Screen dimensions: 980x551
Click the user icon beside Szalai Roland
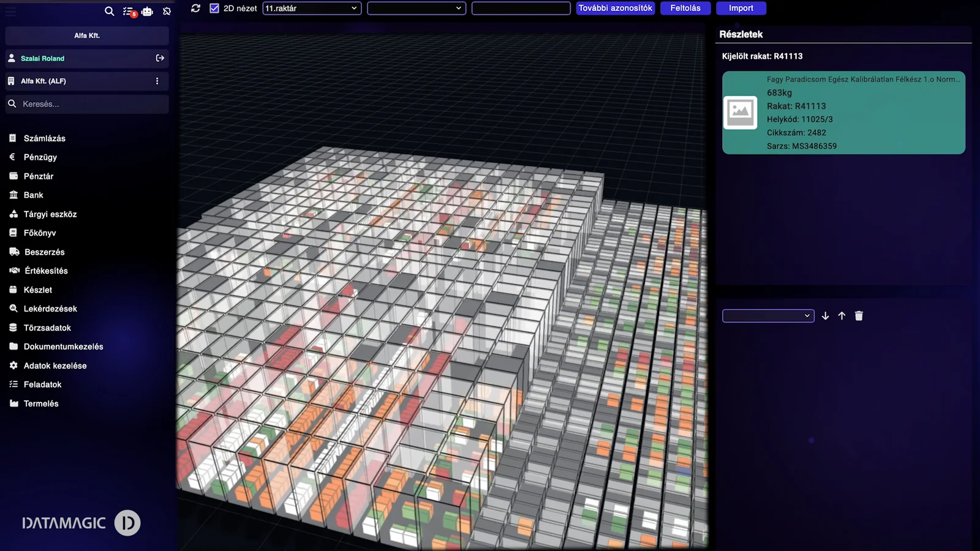11,58
